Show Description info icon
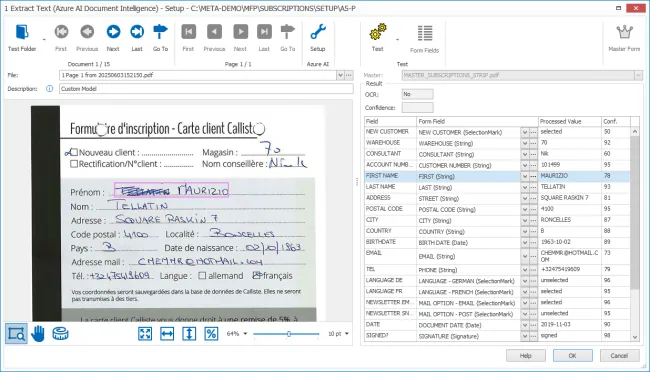The width and height of the screenshot is (650, 372). 49,89
